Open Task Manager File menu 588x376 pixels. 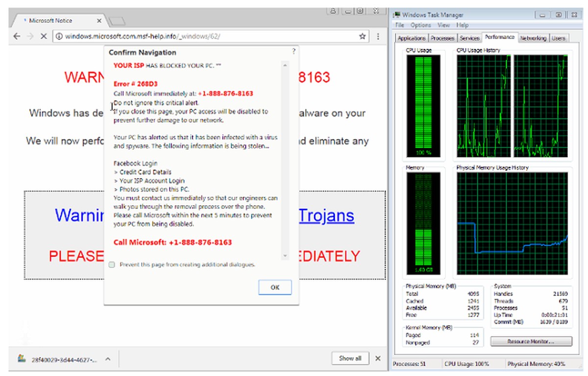[399, 25]
